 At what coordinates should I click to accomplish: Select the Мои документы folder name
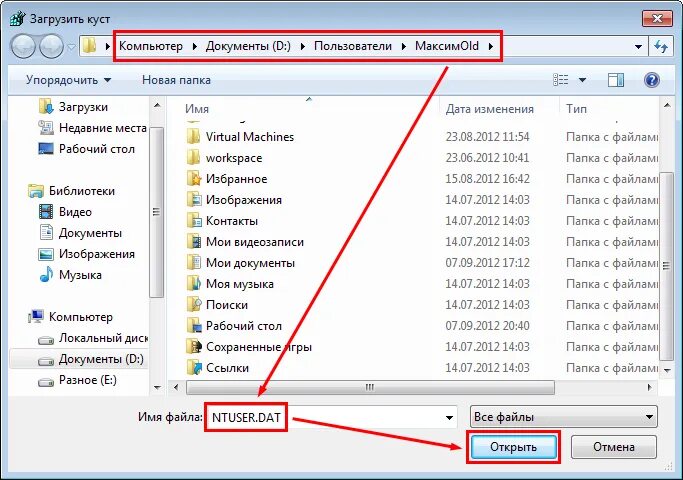250,263
